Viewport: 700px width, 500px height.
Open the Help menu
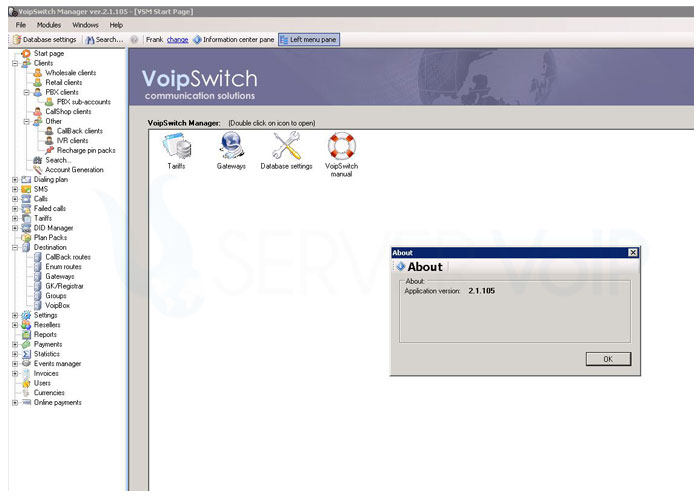(116, 25)
